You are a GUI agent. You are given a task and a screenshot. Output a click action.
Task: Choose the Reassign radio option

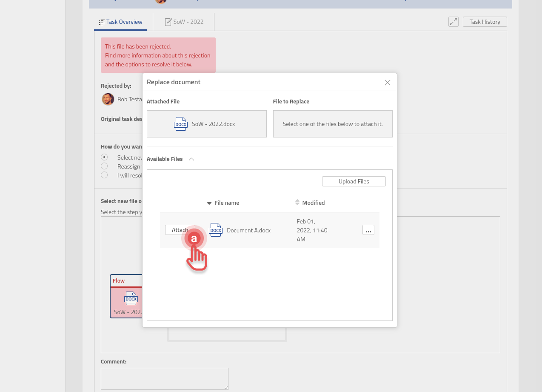(x=104, y=166)
